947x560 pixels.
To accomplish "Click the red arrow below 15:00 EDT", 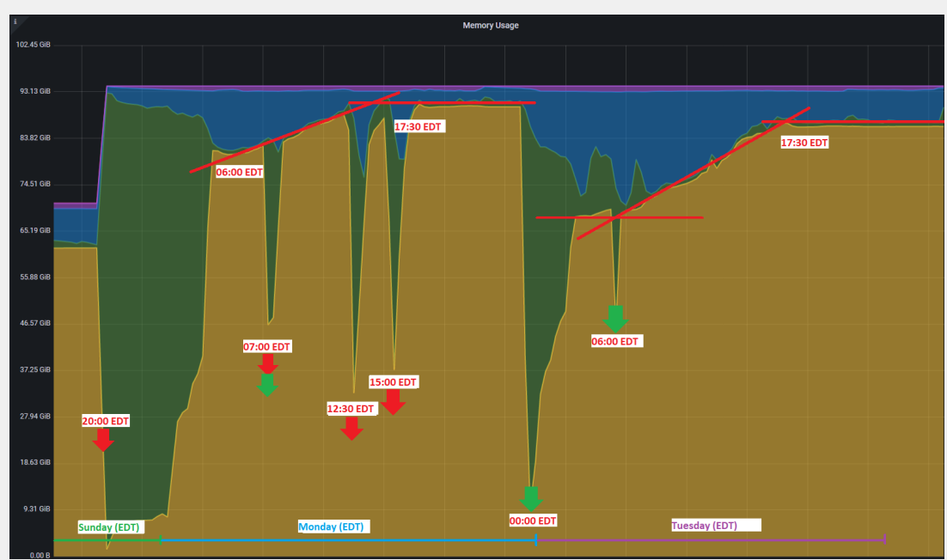I will pos(393,402).
